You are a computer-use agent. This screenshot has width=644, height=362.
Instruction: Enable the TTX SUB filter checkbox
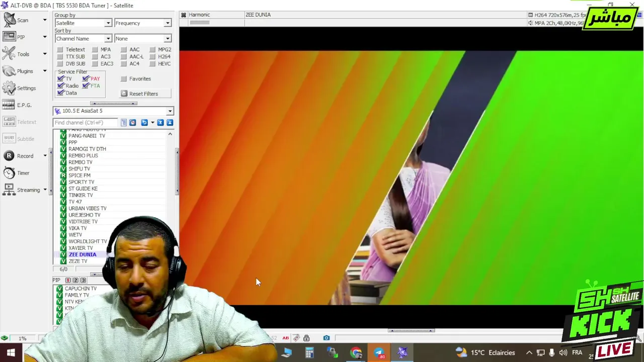pyautogui.click(x=60, y=57)
